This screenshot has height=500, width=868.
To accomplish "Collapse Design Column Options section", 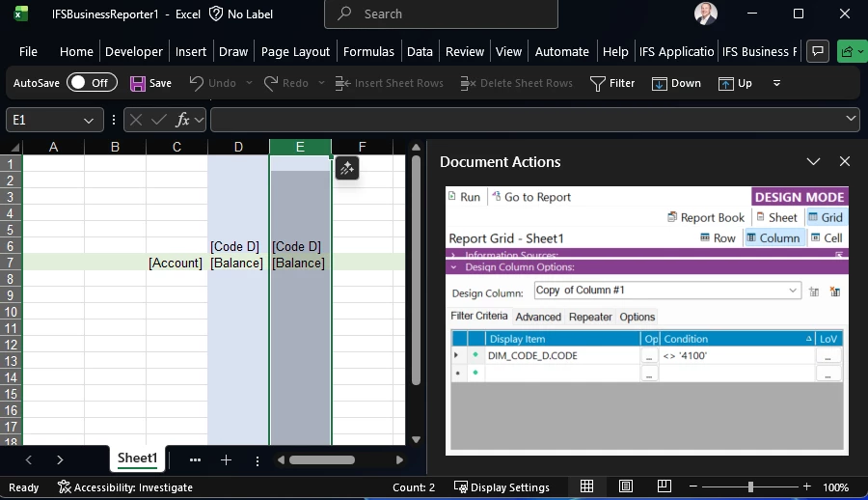I will 454,267.
